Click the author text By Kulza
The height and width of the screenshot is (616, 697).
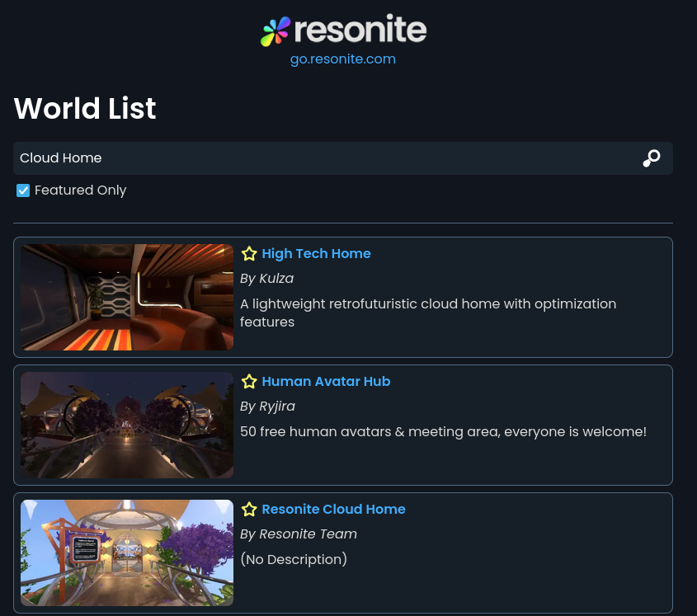click(266, 278)
